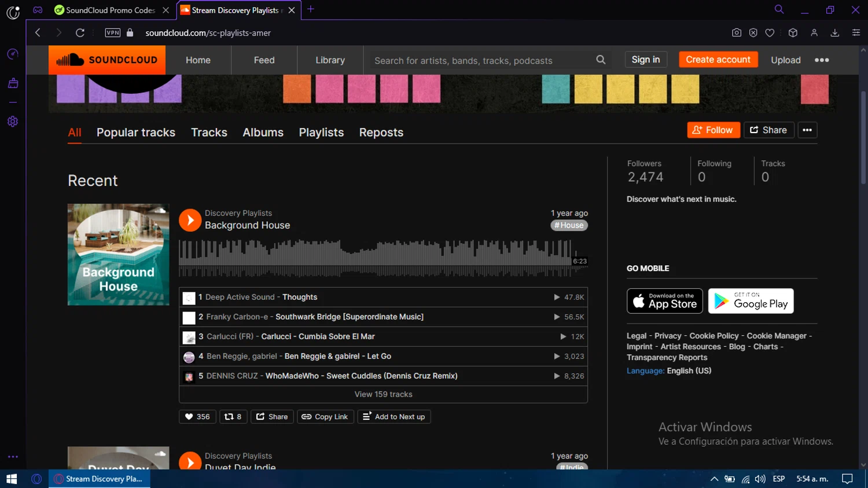Open the browser snapshot camera icon

click(736, 33)
